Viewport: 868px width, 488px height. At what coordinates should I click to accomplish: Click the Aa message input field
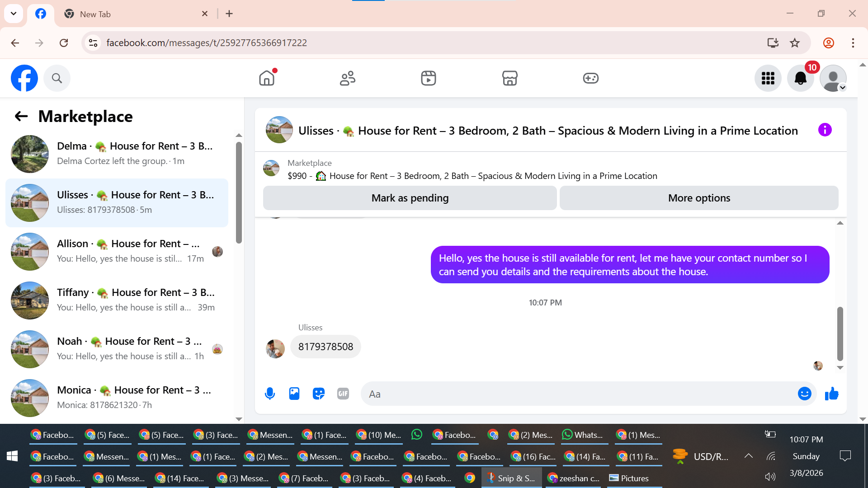pyautogui.click(x=579, y=394)
